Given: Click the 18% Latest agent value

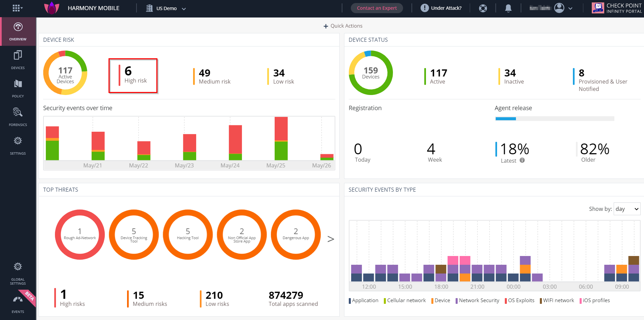Looking at the screenshot, I should click(x=512, y=153).
